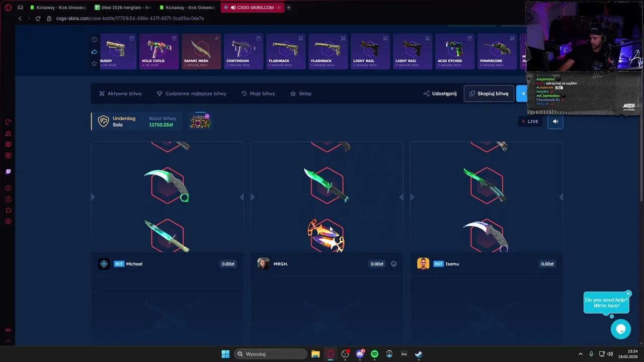Viewport: 644px width, 362px height.
Task: Toggle the battle sound mute button
Action: [x=555, y=121]
